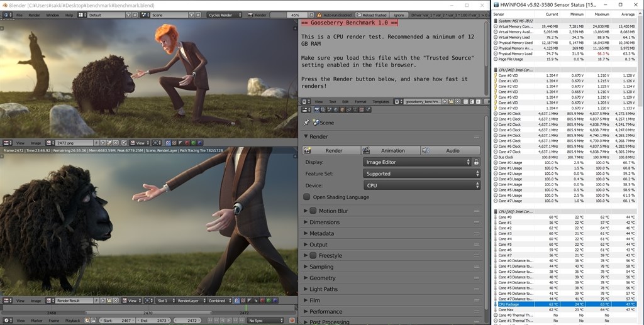
Task: Open the Render Layers properties tab icon
Action: click(323, 110)
